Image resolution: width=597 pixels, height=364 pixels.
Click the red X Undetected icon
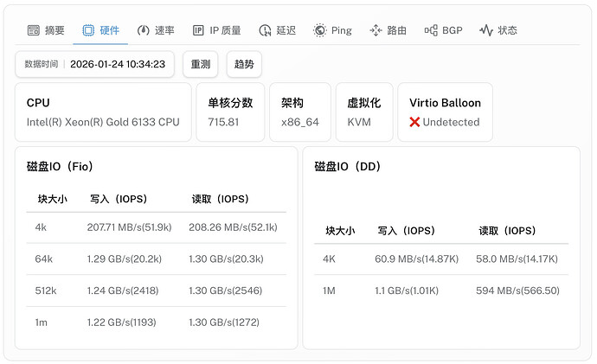[414, 122]
